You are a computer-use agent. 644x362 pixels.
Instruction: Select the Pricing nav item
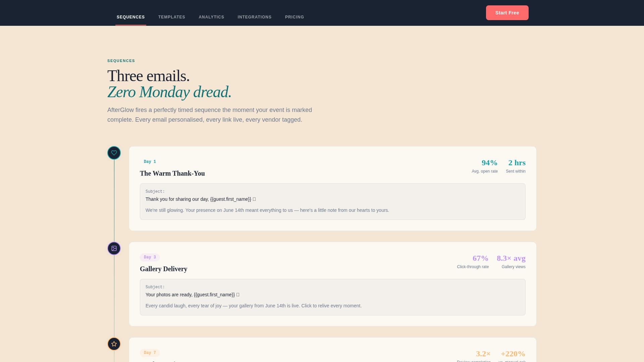294,17
